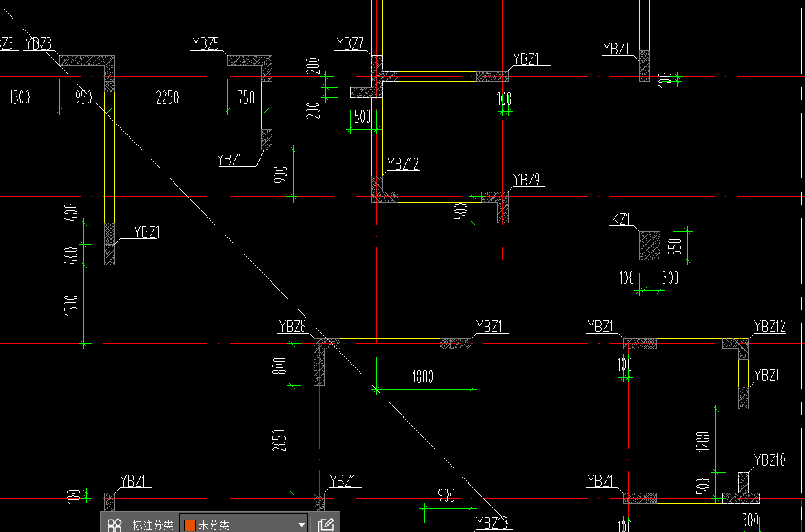Click the 2050 dimension text

coord(279,440)
